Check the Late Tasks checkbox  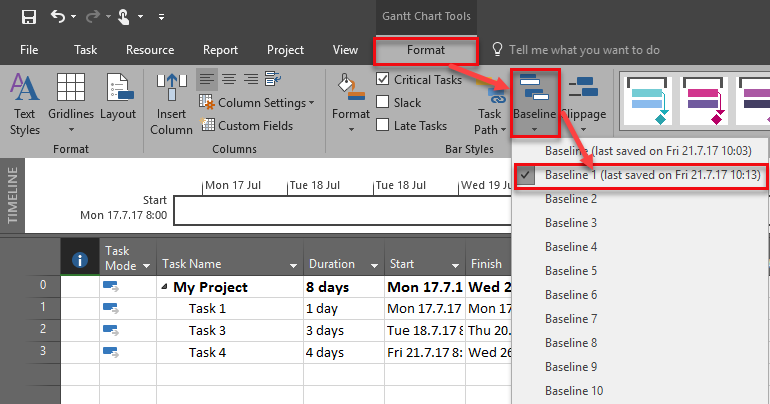pos(383,126)
